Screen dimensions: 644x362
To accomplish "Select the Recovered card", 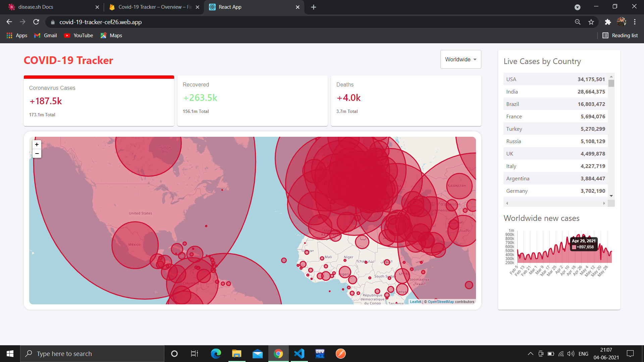I will [253, 101].
